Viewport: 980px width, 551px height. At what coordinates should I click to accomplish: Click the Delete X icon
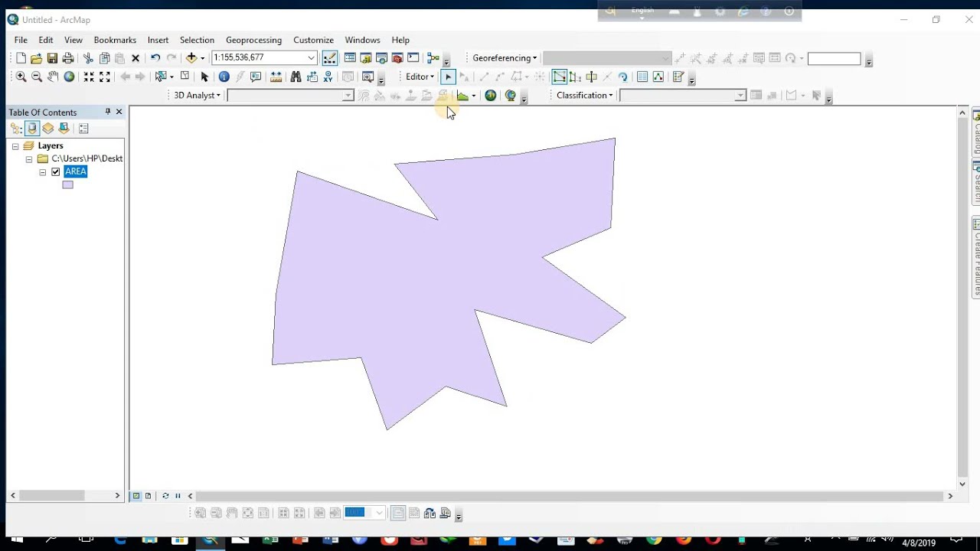pos(136,58)
